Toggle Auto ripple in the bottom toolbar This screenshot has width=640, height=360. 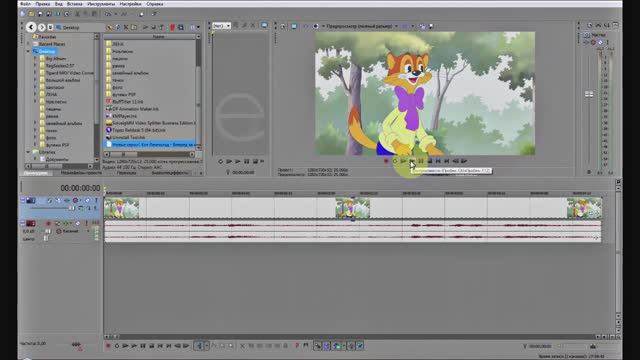(337, 346)
